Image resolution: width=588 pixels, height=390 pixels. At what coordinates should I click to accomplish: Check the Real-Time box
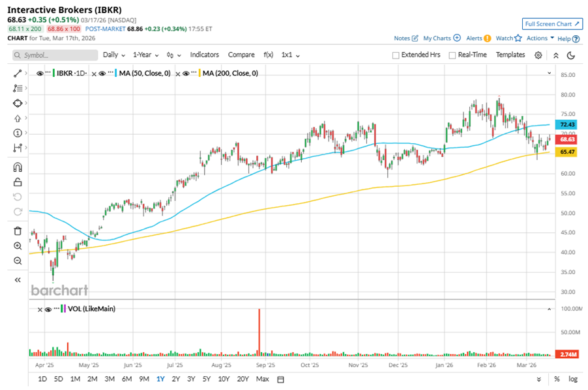452,55
